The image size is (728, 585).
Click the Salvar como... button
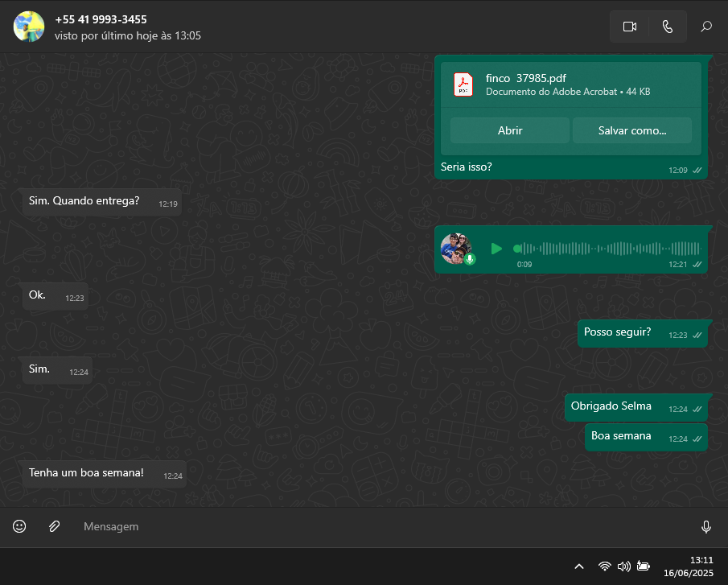631,130
